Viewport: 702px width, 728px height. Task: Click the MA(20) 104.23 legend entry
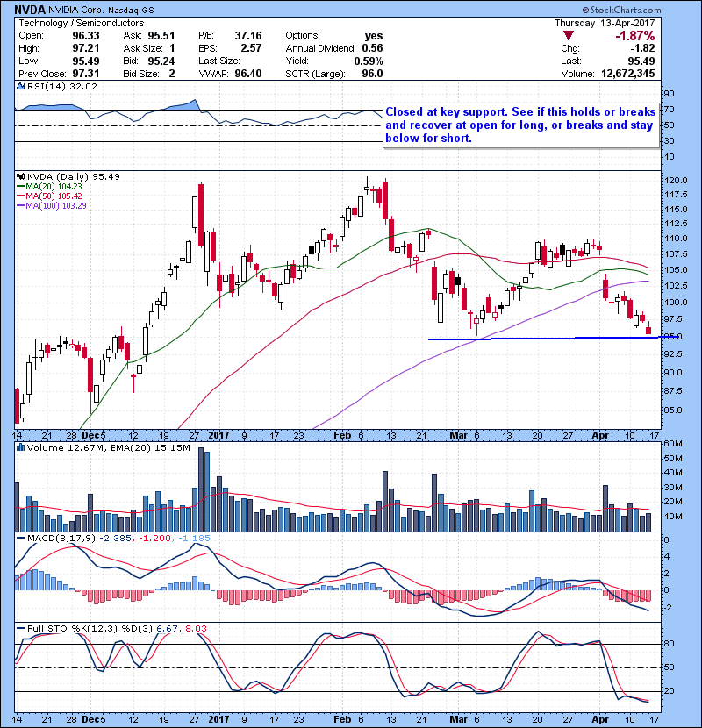[49, 186]
